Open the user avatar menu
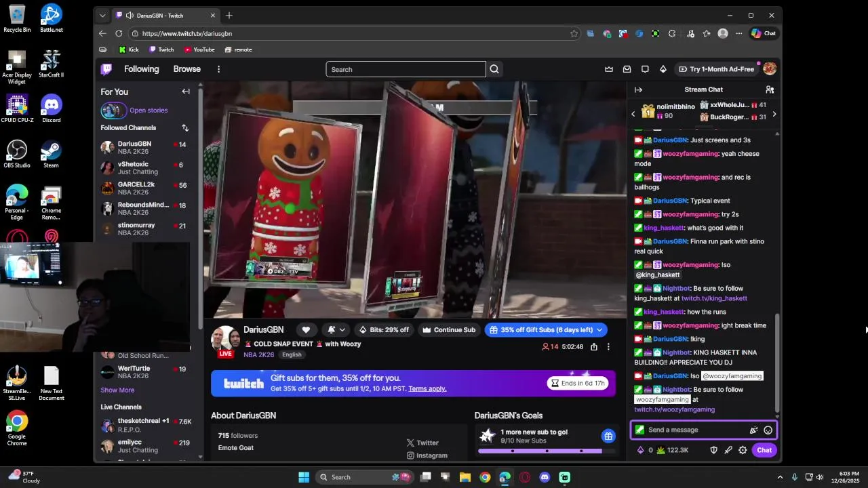 (x=770, y=68)
